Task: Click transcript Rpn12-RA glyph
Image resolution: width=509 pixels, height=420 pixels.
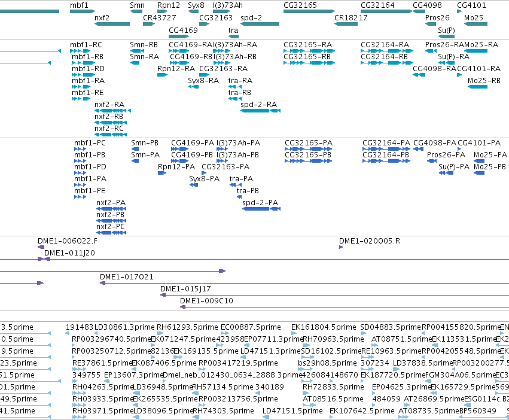Action: pyautogui.click(x=162, y=75)
